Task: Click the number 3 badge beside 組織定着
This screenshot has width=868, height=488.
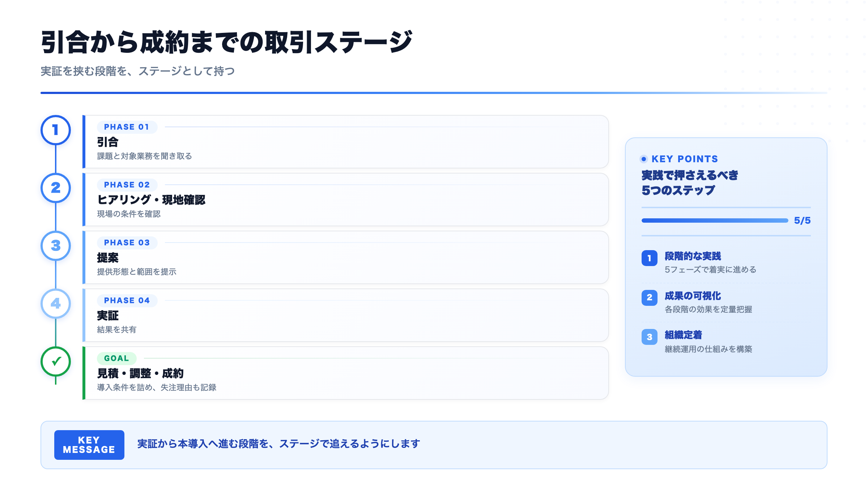Action: 650,337
